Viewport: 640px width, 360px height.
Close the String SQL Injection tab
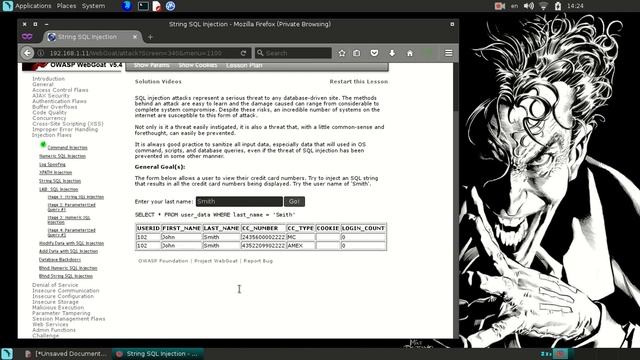point(135,37)
